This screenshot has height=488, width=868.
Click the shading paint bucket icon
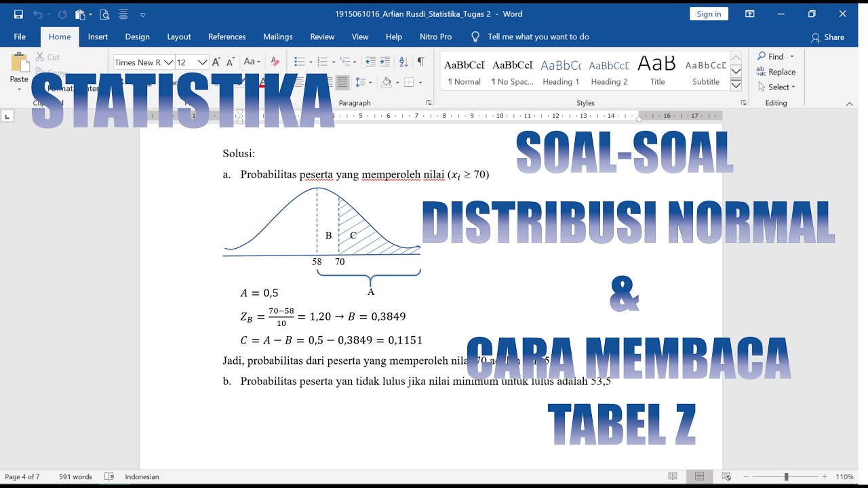(386, 82)
